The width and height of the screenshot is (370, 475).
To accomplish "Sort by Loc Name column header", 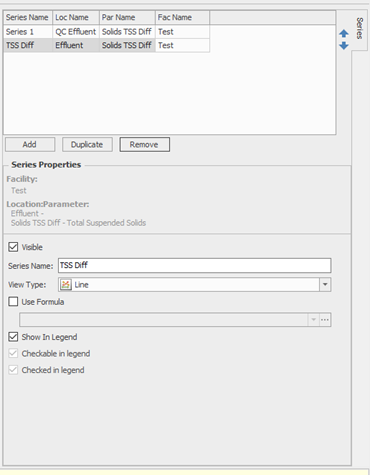I will coord(76,17).
